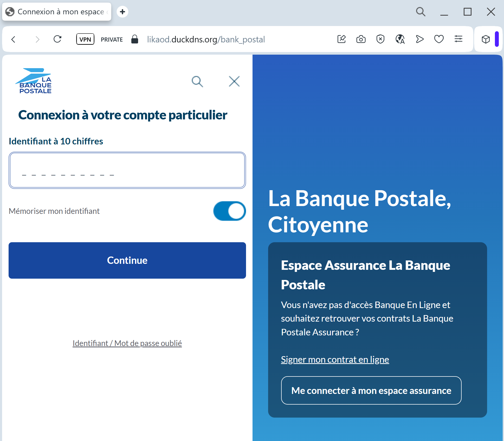Click the Continue button

(x=127, y=260)
